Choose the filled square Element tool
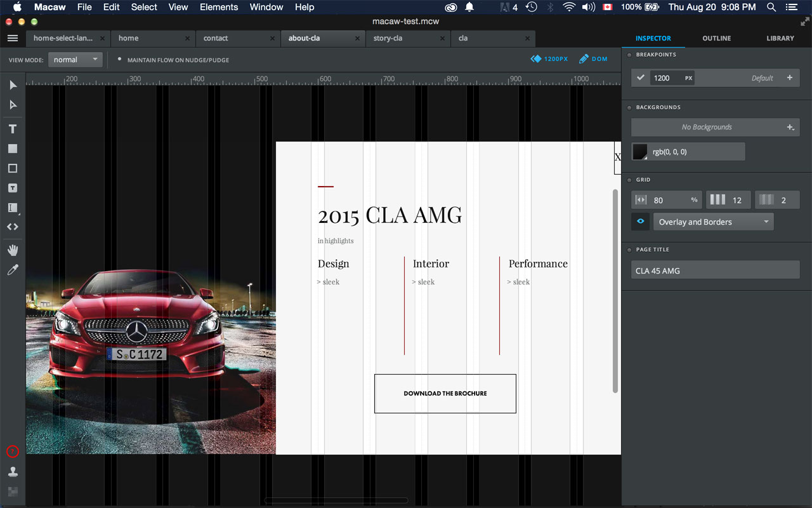This screenshot has height=508, width=812. click(x=13, y=149)
